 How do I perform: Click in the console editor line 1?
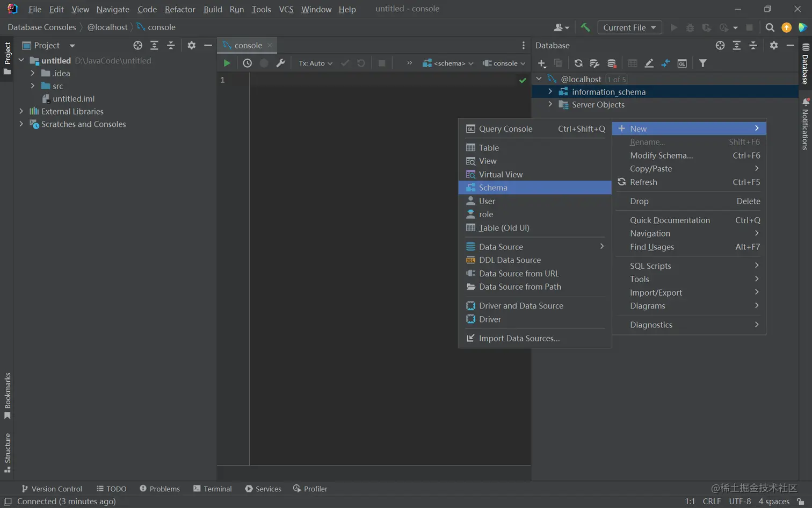tap(376, 80)
